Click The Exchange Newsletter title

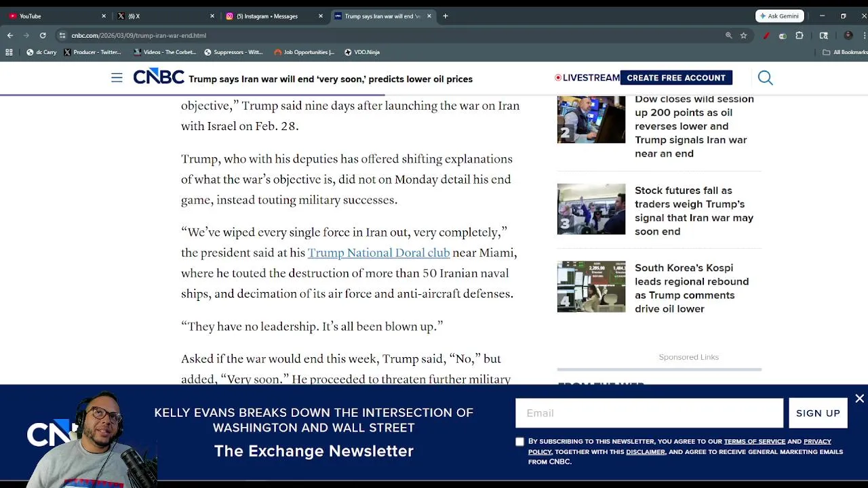pos(313,451)
